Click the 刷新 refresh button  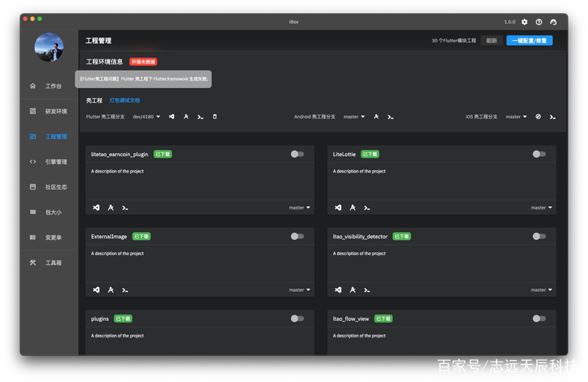click(x=492, y=41)
